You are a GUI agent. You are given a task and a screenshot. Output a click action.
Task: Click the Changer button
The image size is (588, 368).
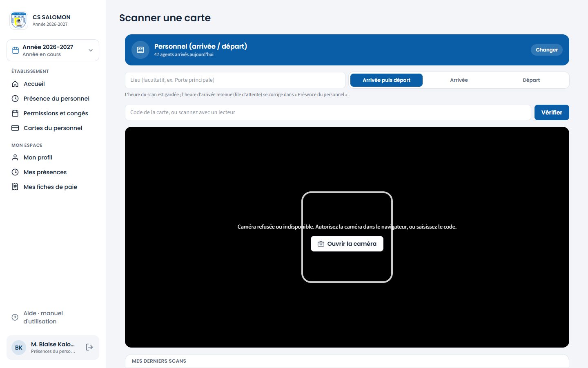(547, 50)
